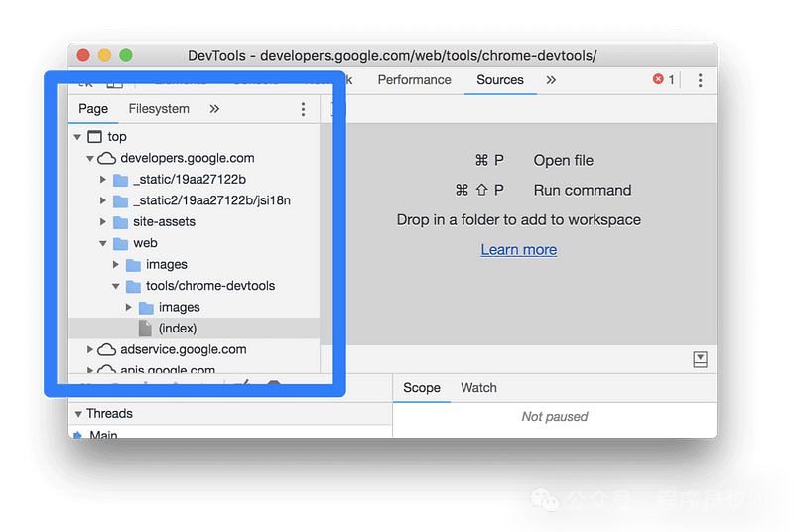Expand the site-assets folder
The height and width of the screenshot is (532, 794).
pyautogui.click(x=103, y=221)
